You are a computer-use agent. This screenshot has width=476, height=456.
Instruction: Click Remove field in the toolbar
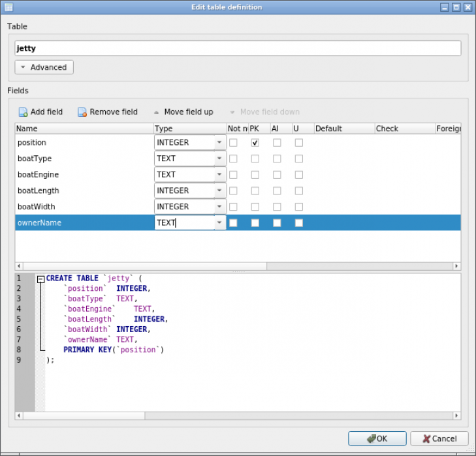coord(108,112)
